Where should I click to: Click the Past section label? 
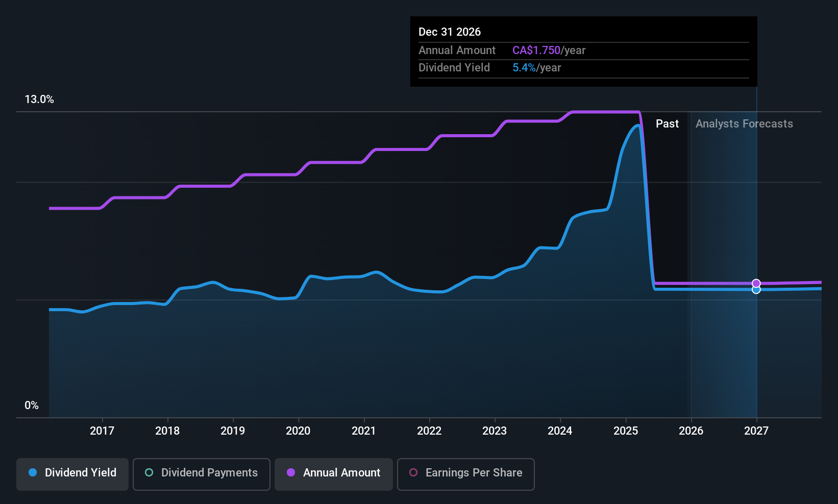pyautogui.click(x=667, y=124)
